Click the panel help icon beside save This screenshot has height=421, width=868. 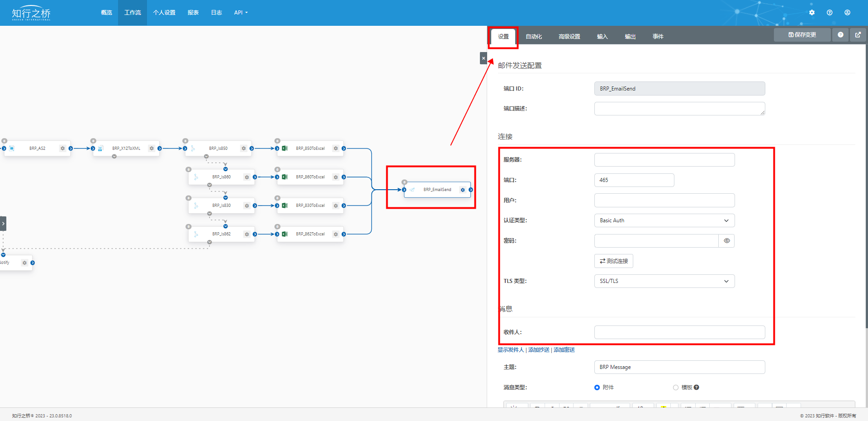pyautogui.click(x=840, y=35)
